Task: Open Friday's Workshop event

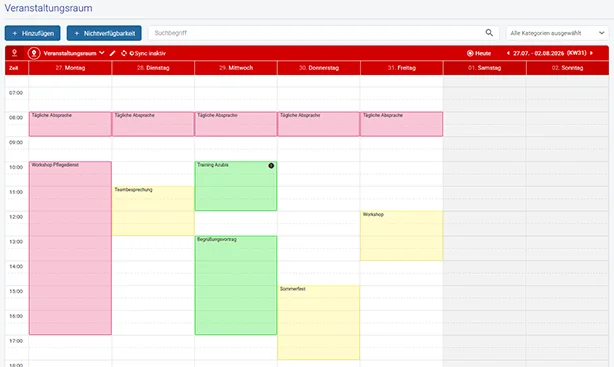Action: pyautogui.click(x=402, y=236)
